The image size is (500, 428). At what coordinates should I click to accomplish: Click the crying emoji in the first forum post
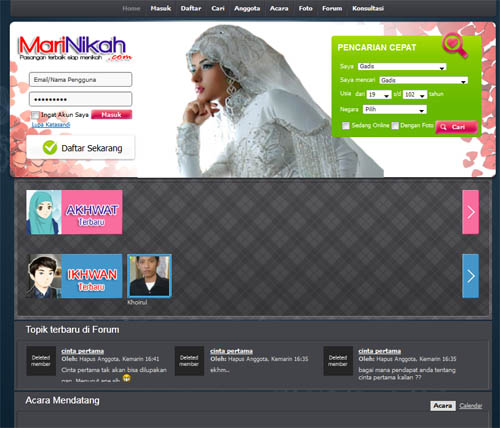126,378
